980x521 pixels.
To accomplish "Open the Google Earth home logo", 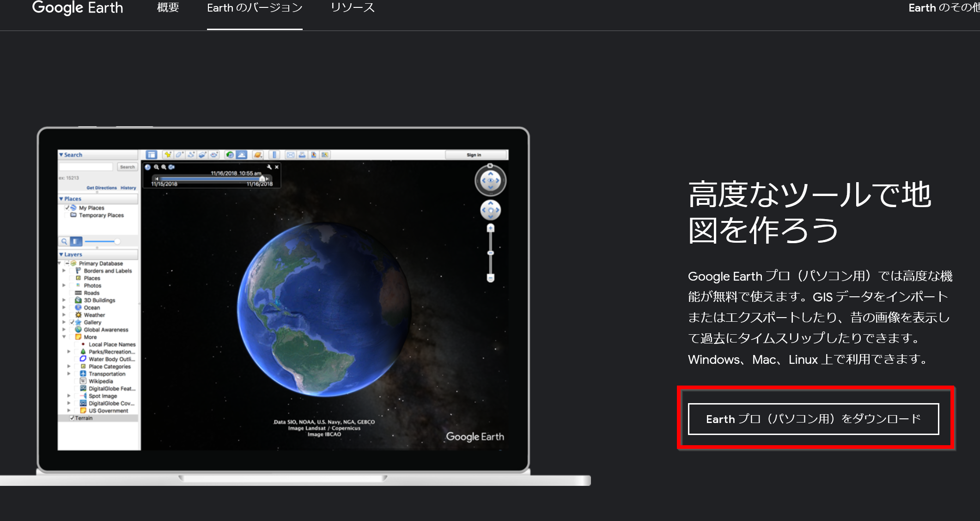I will coord(78,8).
